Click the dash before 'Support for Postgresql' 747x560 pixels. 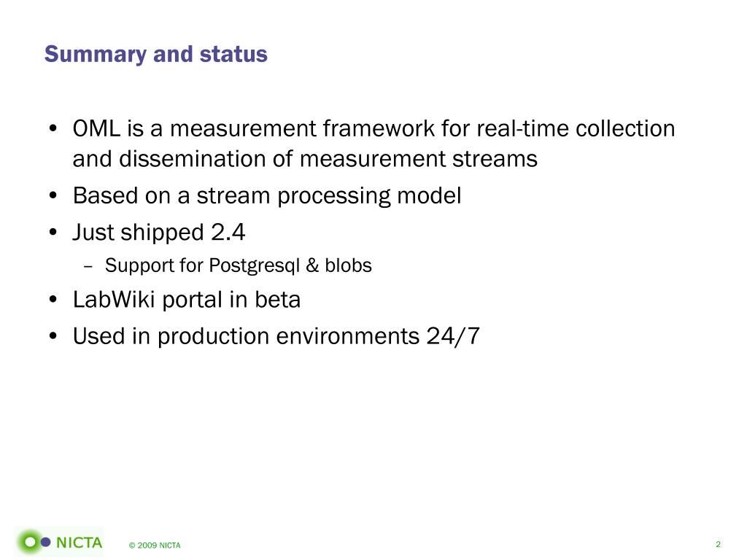(88, 267)
